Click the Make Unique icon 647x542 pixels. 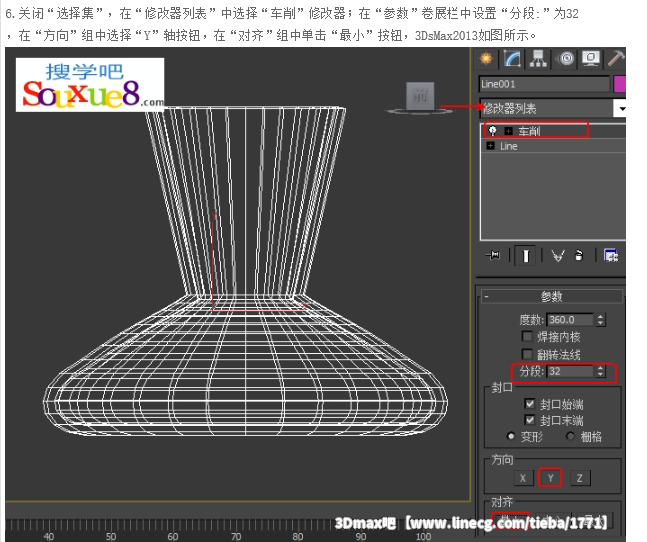pyautogui.click(x=558, y=256)
